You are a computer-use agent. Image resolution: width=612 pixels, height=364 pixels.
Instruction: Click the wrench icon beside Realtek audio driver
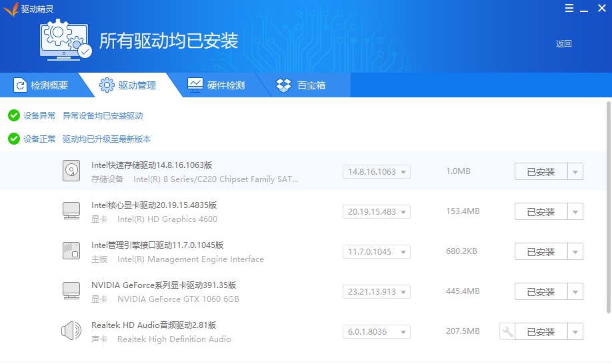pos(507,331)
